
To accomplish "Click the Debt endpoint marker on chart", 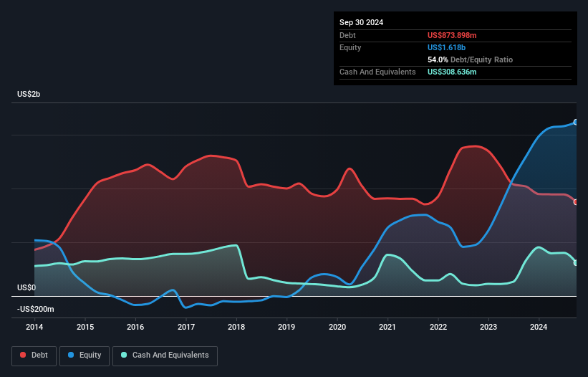I will [576, 202].
